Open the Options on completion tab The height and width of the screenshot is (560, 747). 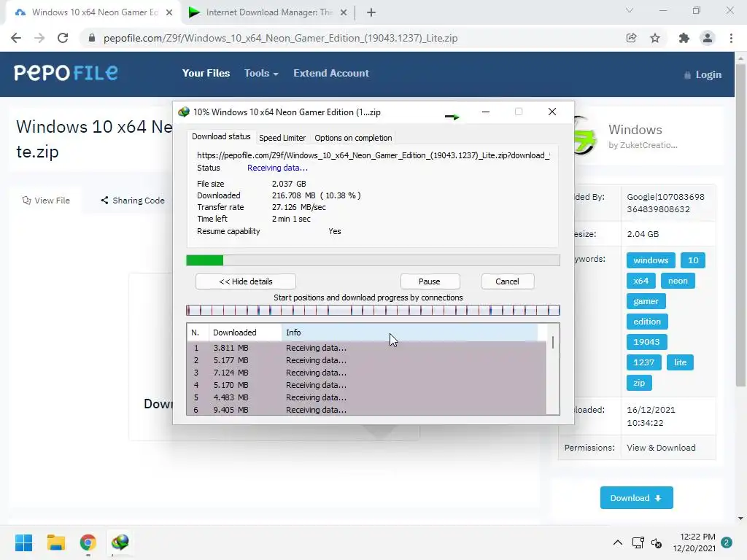point(353,138)
